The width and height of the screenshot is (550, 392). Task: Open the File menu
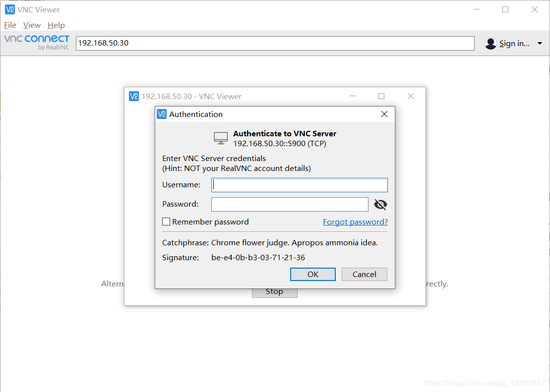pos(10,25)
